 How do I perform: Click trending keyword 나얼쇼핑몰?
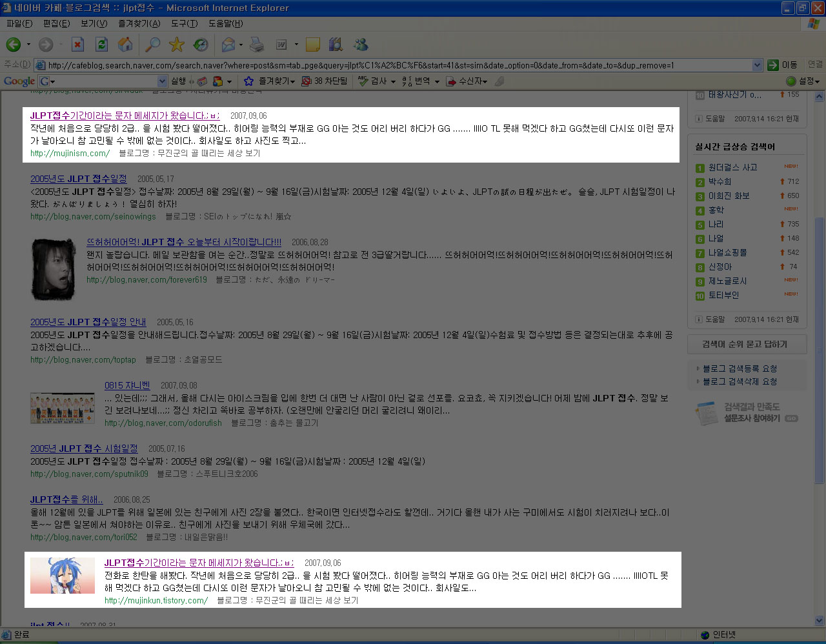point(727,252)
